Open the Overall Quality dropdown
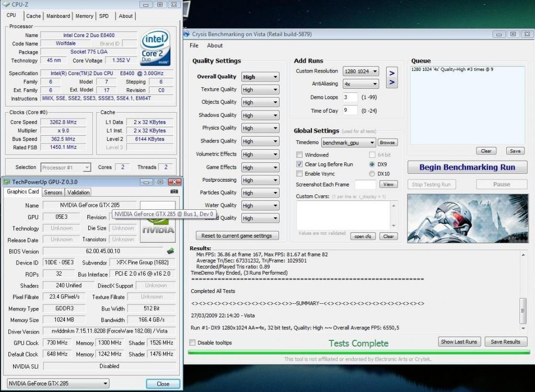This screenshot has width=535, height=392. point(260,77)
